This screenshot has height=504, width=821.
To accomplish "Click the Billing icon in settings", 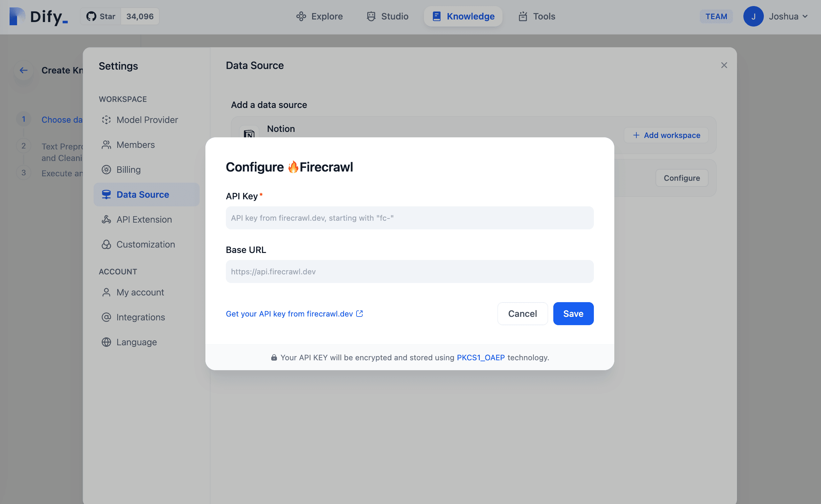I will pos(106,170).
